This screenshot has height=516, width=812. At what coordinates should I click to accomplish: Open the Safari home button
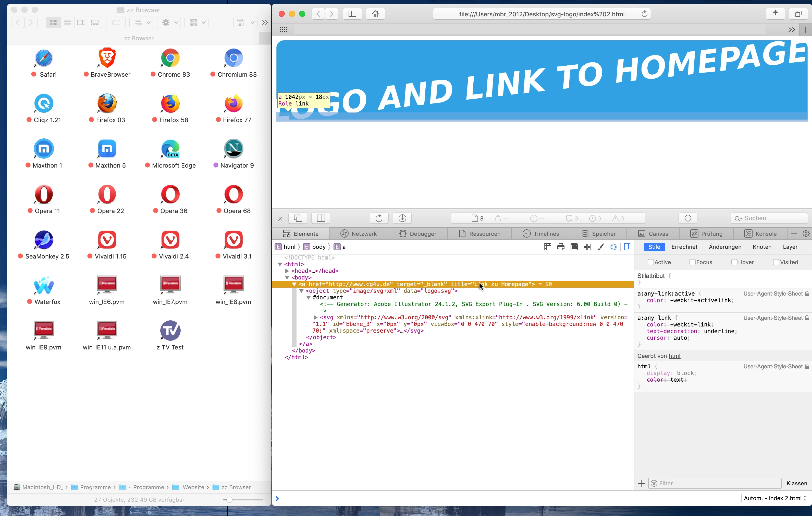[375, 14]
